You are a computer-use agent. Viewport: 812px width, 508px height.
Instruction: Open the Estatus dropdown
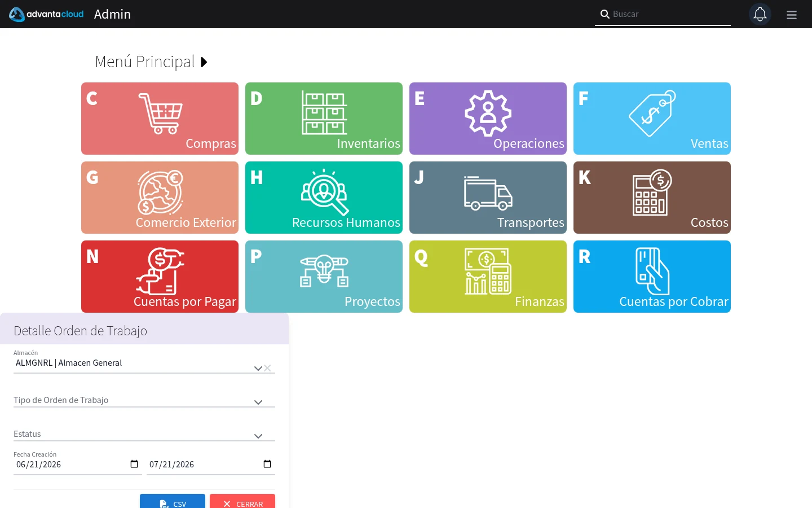pyautogui.click(x=144, y=434)
